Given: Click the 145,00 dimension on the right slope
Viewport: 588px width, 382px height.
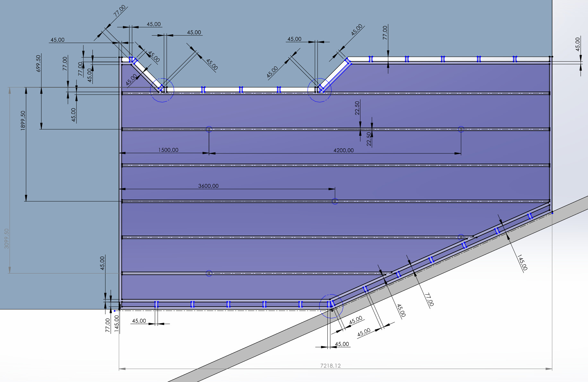Looking at the screenshot, I should [522, 263].
